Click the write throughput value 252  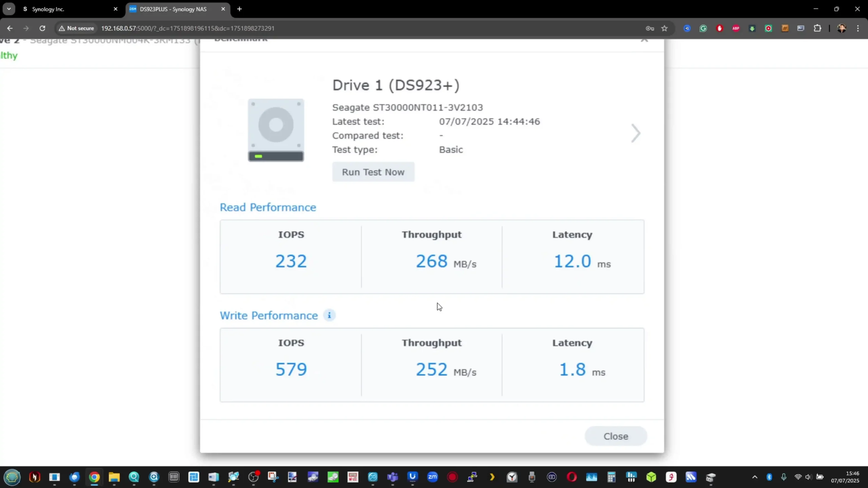click(432, 369)
